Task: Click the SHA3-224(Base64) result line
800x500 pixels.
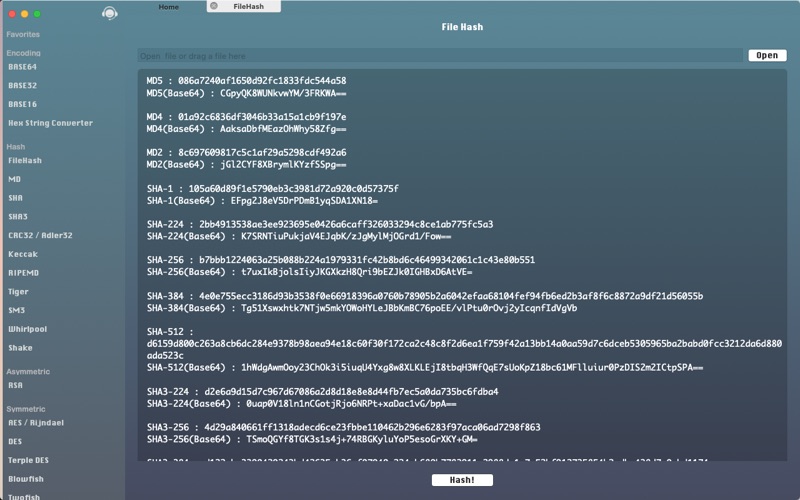Action: pyautogui.click(x=302, y=404)
